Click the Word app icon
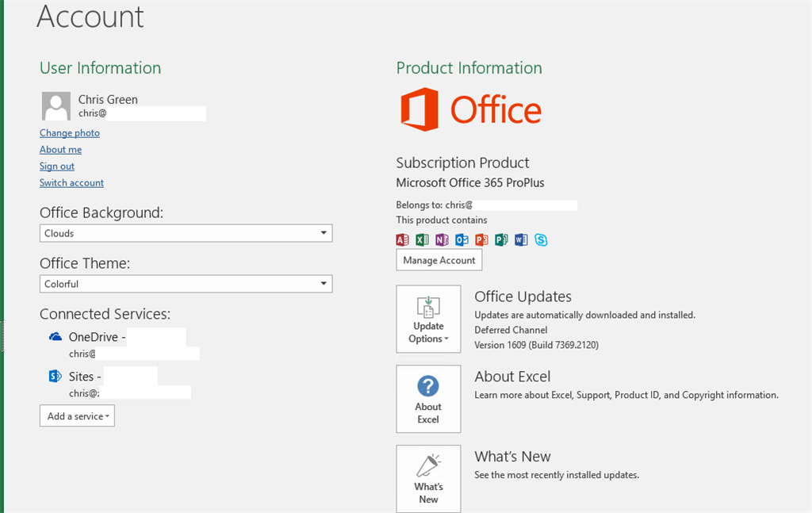 tap(521, 239)
